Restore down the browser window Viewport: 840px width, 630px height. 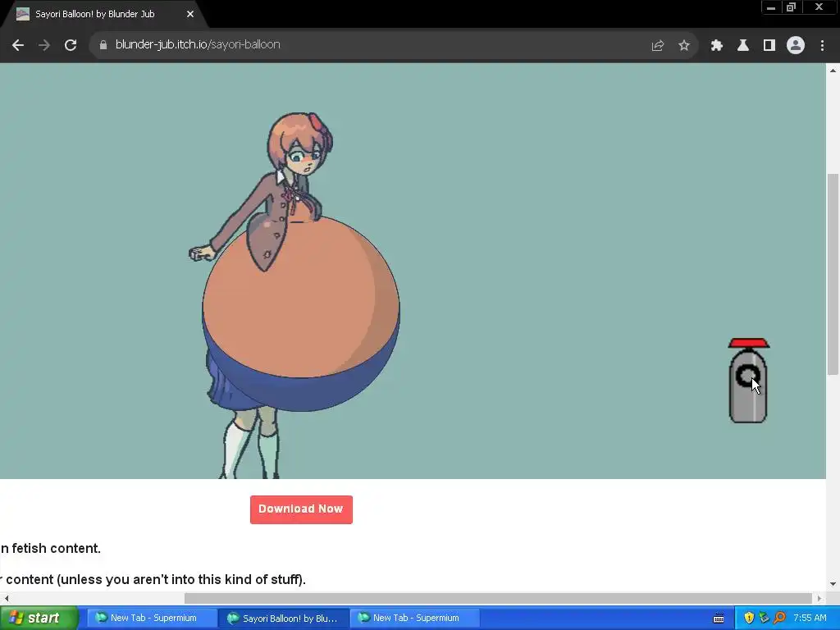point(792,7)
